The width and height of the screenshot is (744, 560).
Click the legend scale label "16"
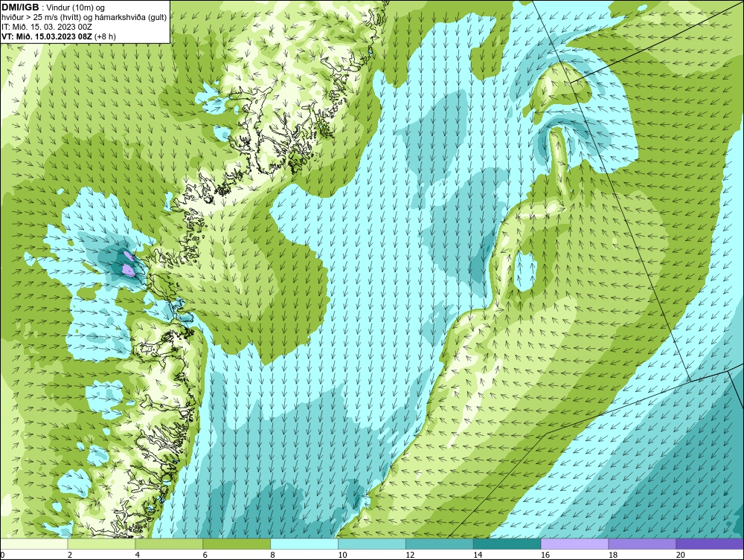(545, 555)
